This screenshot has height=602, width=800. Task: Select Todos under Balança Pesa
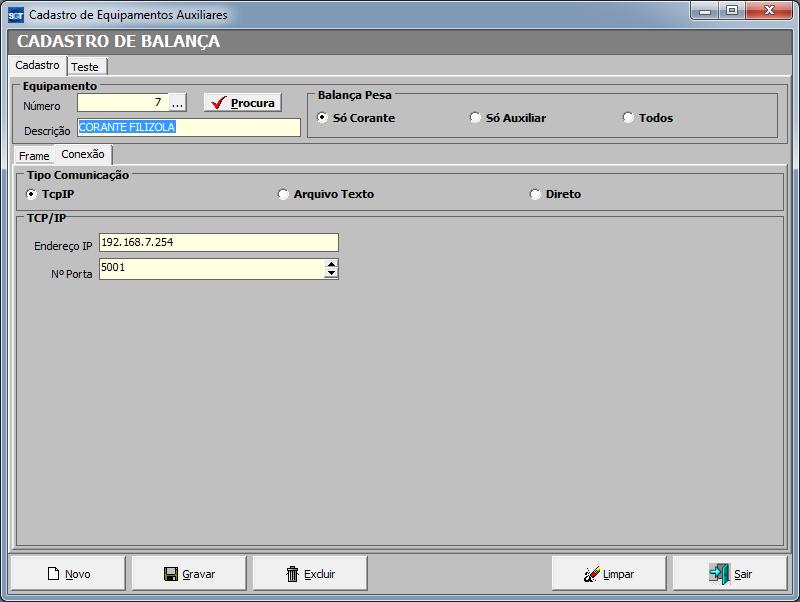pos(628,118)
